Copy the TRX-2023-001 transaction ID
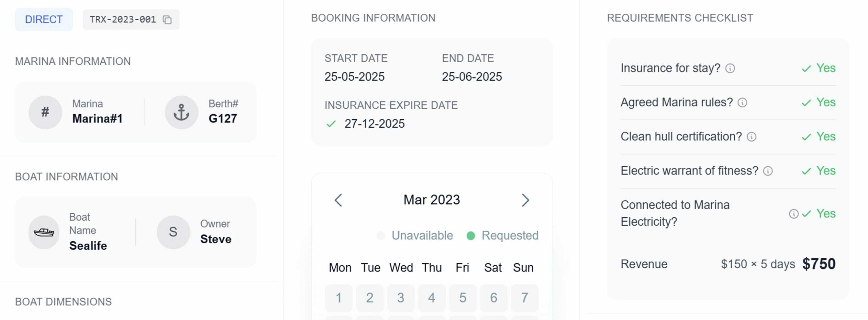This screenshot has height=320, width=868. click(167, 20)
